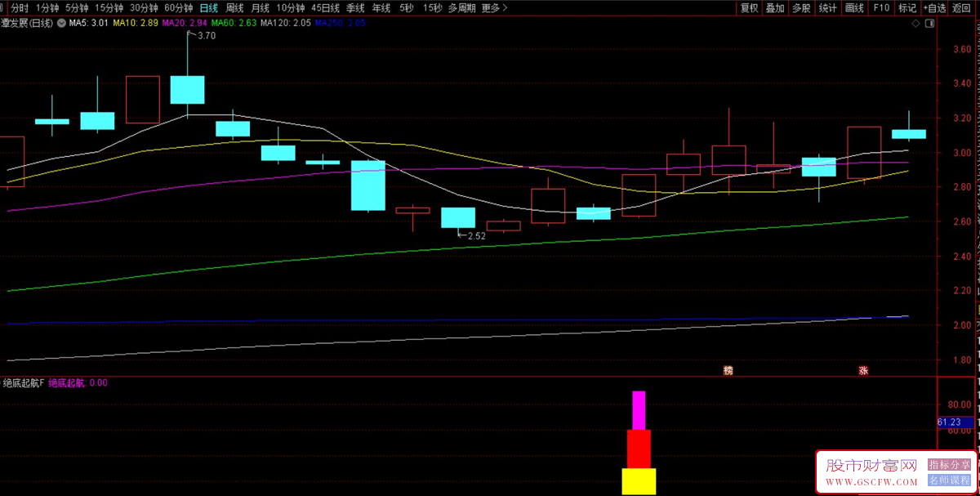Switch to 年线 yearly chart
Viewport: 980px width, 496px height.
pyautogui.click(x=381, y=7)
